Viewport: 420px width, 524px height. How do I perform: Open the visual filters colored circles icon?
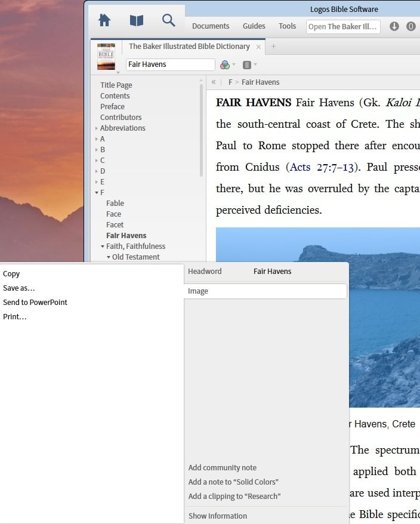click(225, 64)
